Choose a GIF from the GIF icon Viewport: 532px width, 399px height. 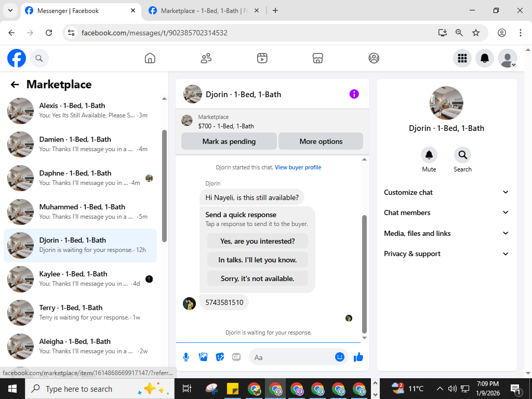pos(236,357)
